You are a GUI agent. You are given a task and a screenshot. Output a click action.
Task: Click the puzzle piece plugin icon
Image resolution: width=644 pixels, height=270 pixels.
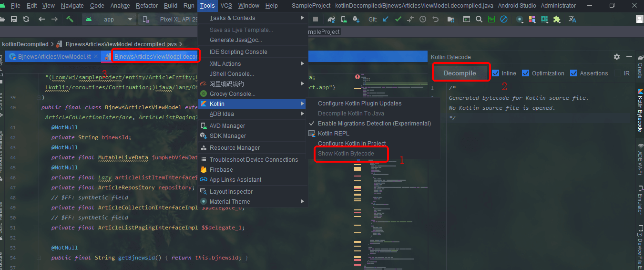[557, 20]
